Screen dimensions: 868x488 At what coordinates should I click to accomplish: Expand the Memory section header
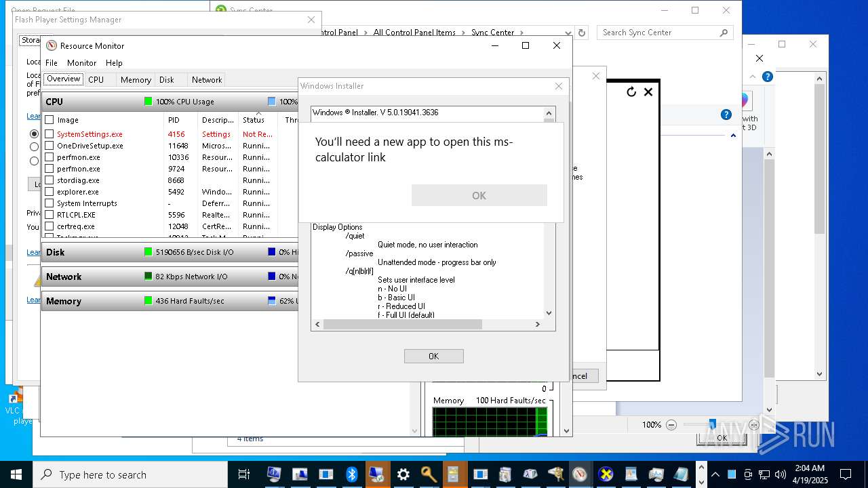(x=170, y=301)
